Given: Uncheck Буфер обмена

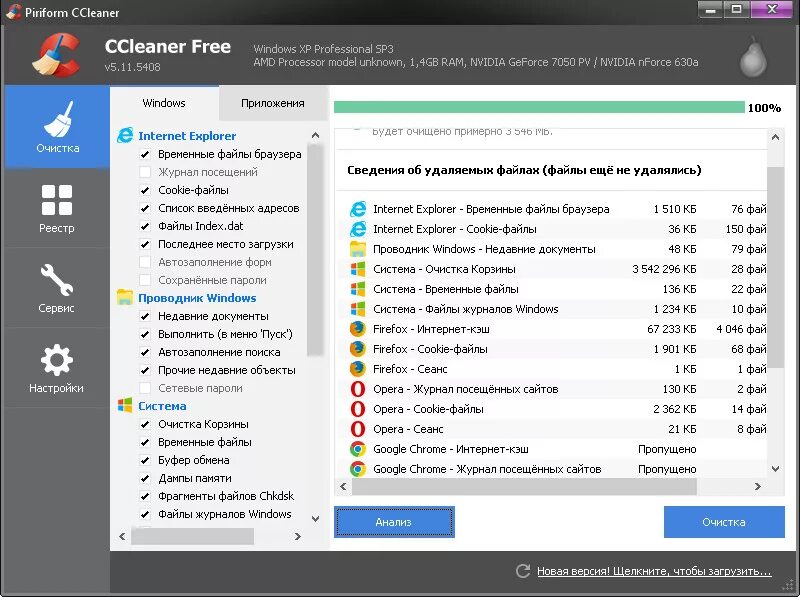Looking at the screenshot, I should (x=145, y=460).
